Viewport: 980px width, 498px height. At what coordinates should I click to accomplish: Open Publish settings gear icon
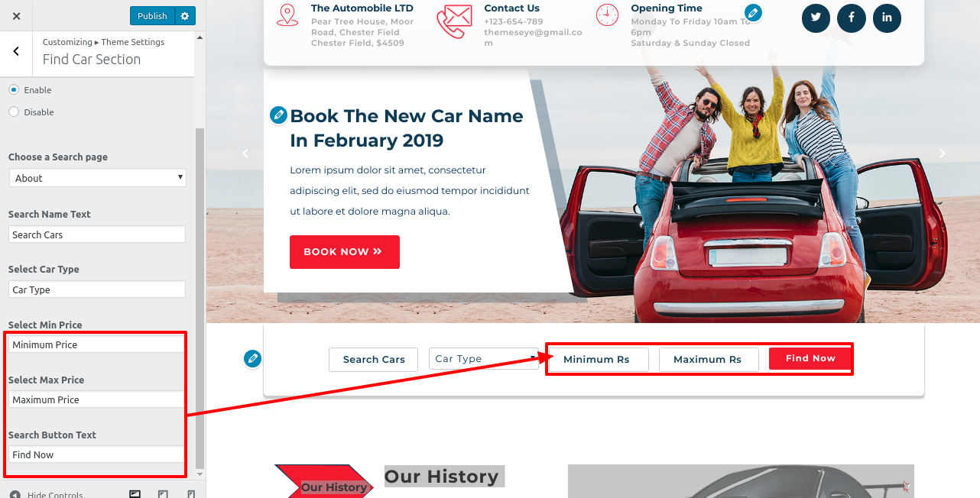185,16
